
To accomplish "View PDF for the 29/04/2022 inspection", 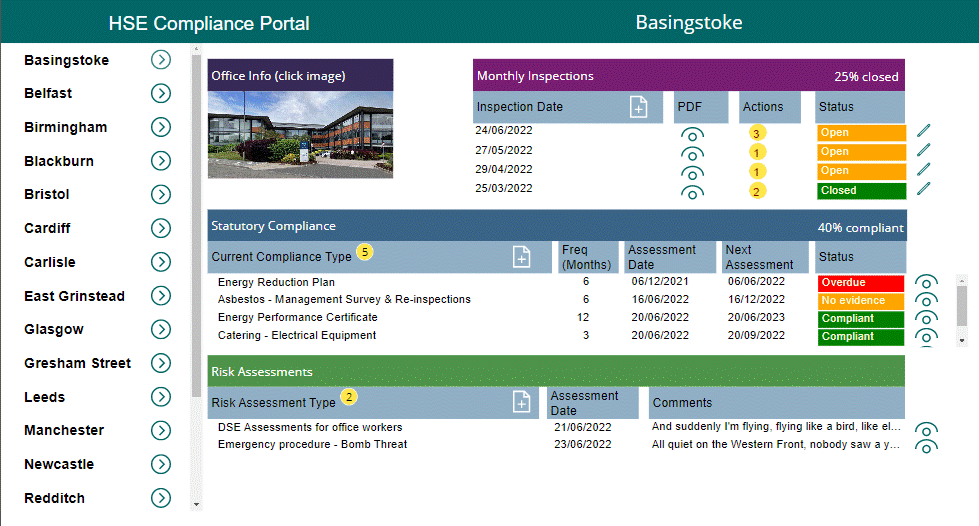I will click(692, 174).
